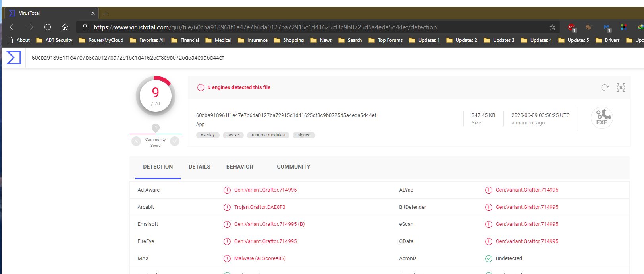
Task: Expand the Router/MyCloud bookmarks folder
Action: coord(101,40)
